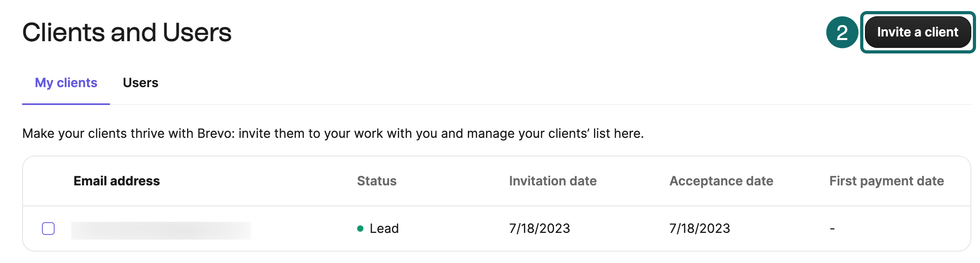980x263 pixels.
Task: Click the First payment date column header
Action: [886, 181]
